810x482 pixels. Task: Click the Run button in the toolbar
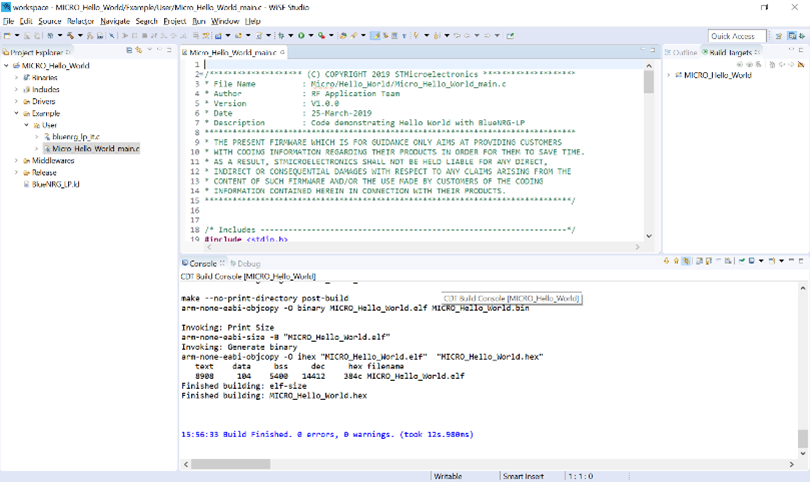tap(301, 35)
